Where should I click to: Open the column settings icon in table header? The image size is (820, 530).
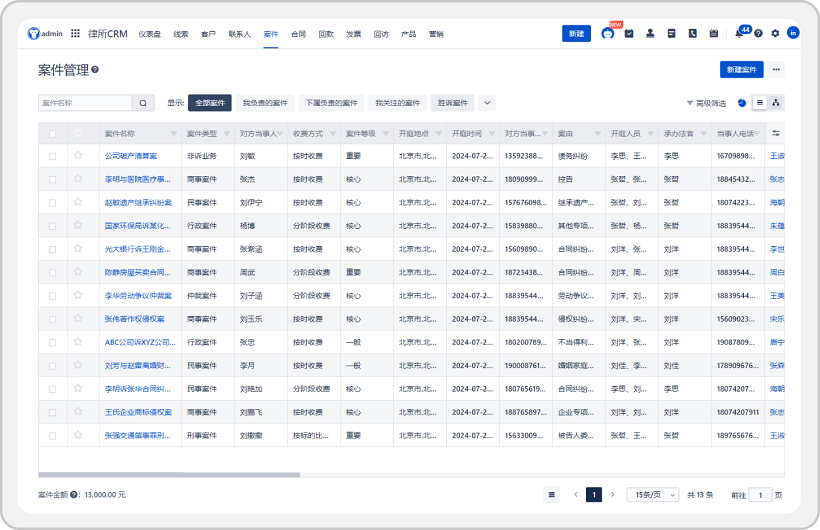pyautogui.click(x=776, y=133)
